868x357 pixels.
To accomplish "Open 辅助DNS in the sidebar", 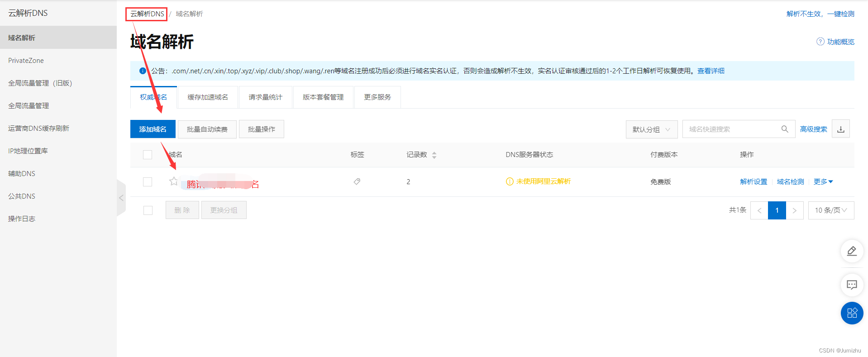I will tap(58, 173).
